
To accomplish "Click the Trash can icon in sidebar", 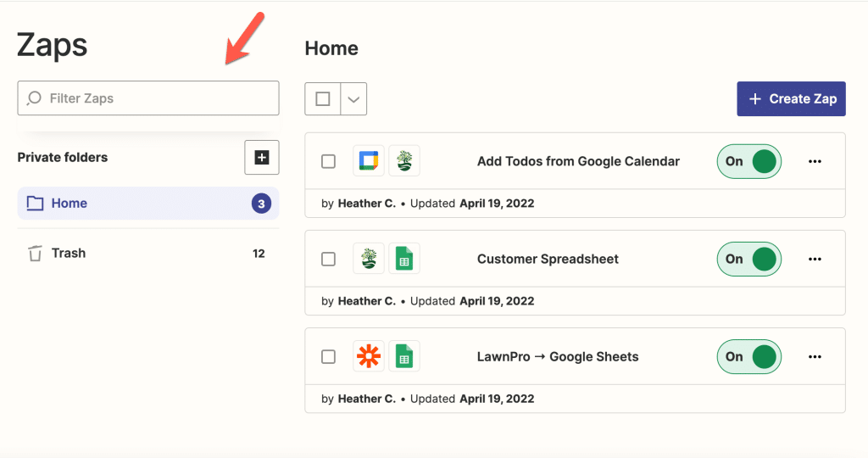I will point(35,253).
